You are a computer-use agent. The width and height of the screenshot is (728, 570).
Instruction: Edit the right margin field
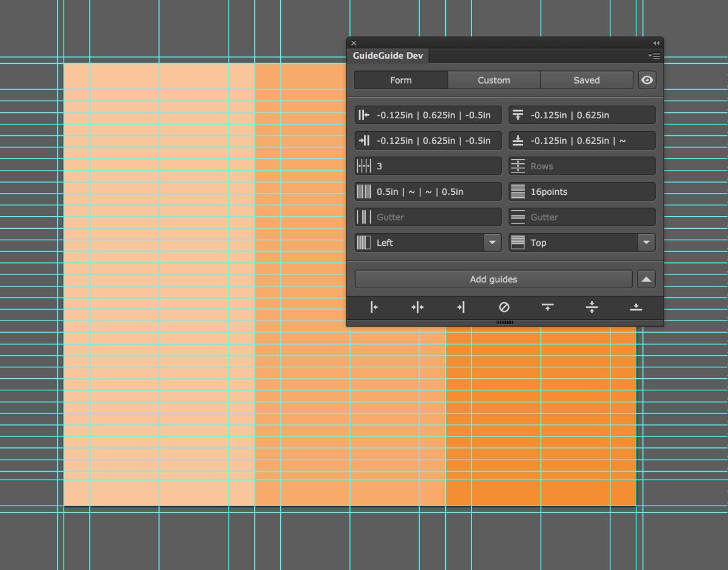pos(428,140)
